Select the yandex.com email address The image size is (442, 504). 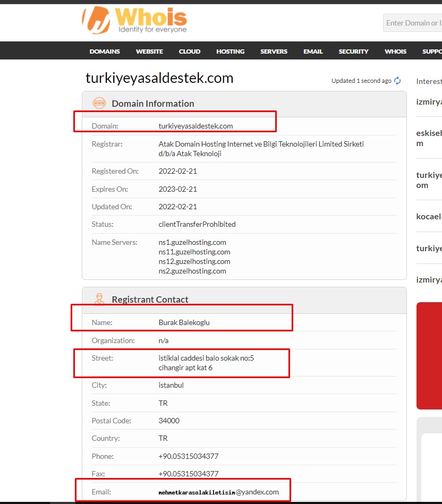(x=218, y=492)
